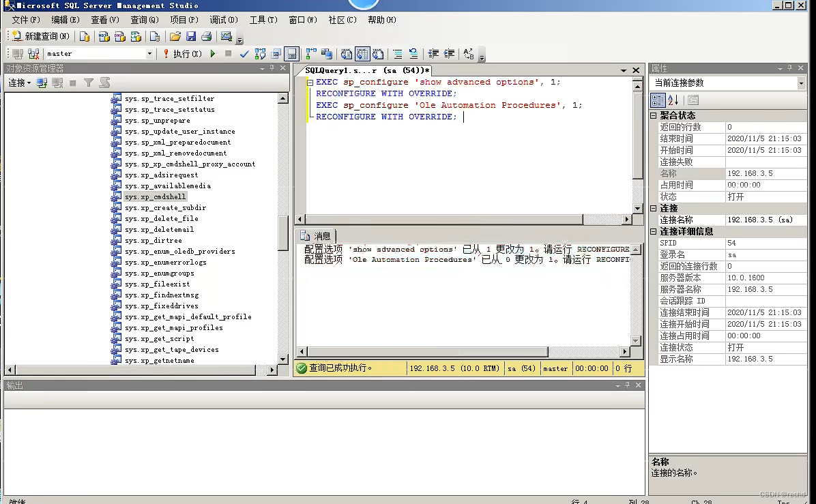Click the Open File folder icon
816x504 pixels.
(x=175, y=36)
